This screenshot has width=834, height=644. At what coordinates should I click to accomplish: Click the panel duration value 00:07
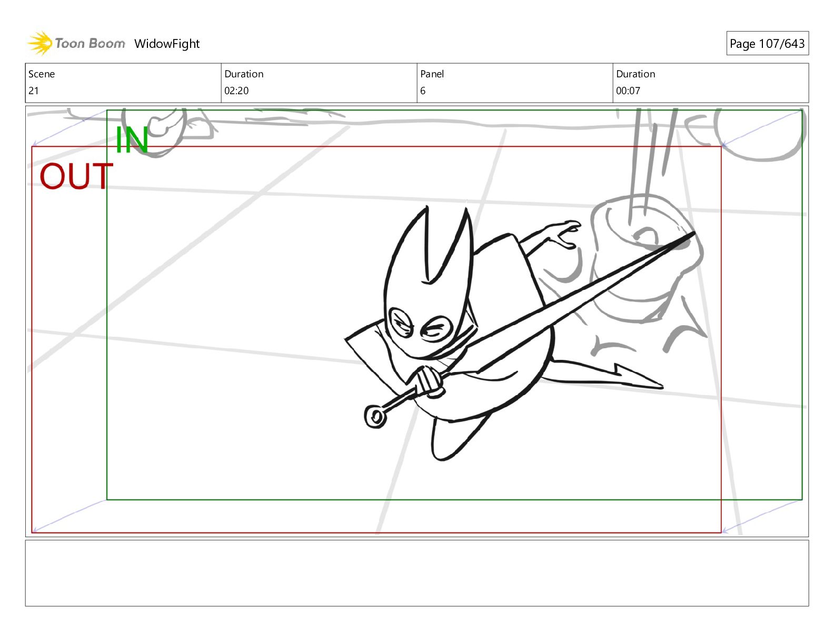pos(628,90)
